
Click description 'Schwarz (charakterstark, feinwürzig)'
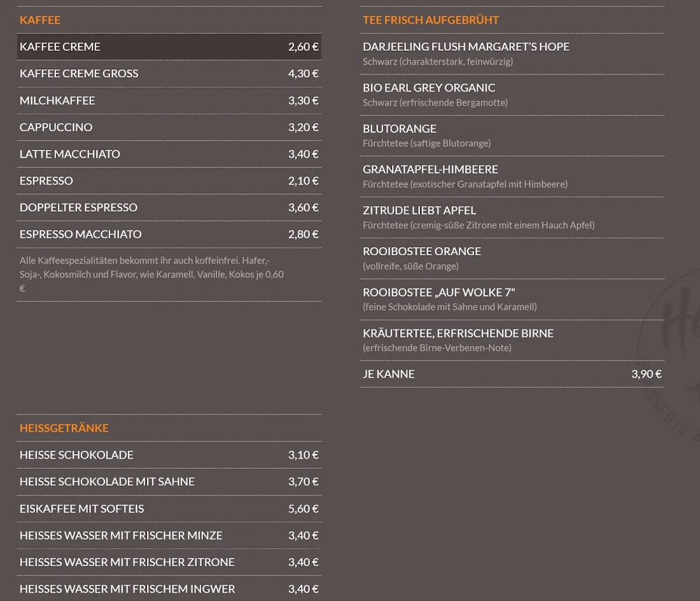[x=438, y=62]
